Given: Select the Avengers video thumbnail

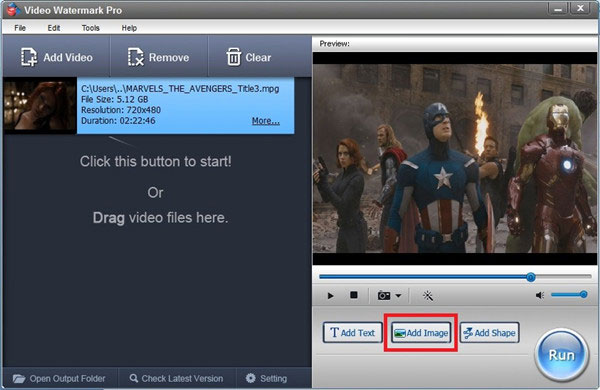Looking at the screenshot, I should [40, 105].
